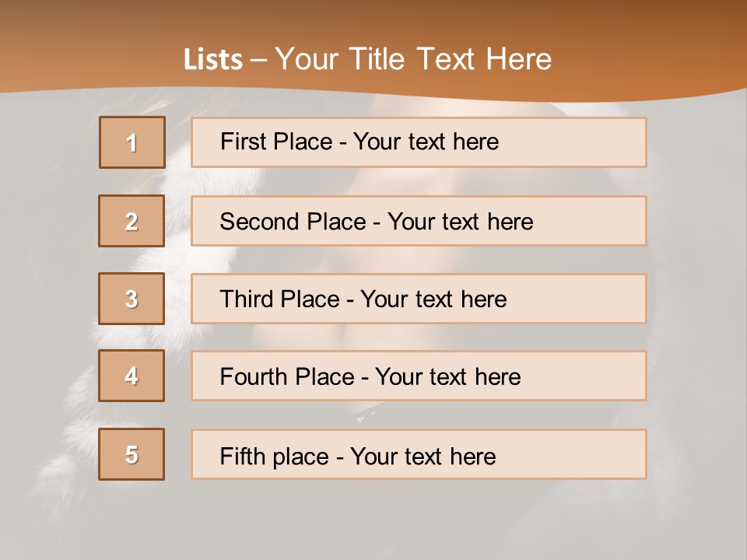Select the number 5 box
The height and width of the screenshot is (560, 747).
[132, 454]
